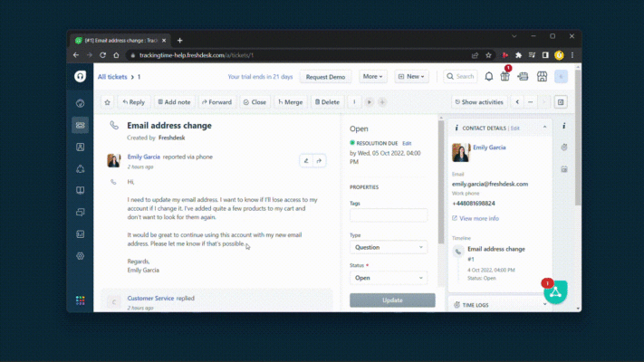The image size is (644, 362).
Task: Open the Email address change timeline entry
Action: point(496,249)
